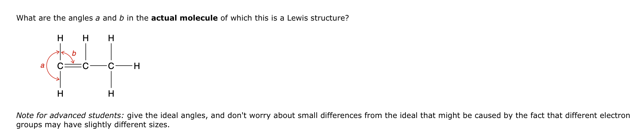Click the red angle label a
644x131 pixels.
pyautogui.click(x=42, y=65)
